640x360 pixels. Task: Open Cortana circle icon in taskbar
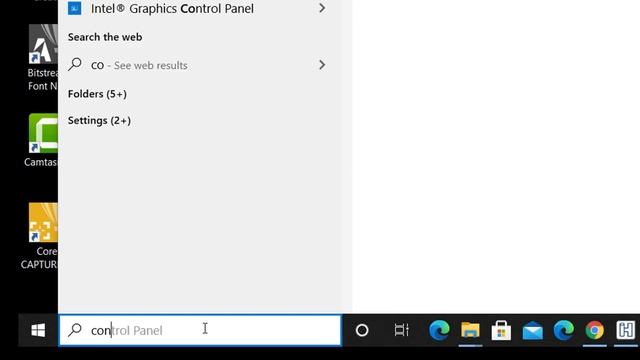[362, 330]
